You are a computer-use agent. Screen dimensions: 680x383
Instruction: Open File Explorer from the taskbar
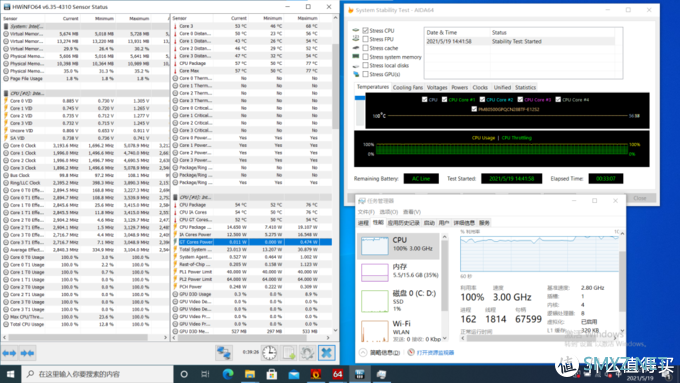[250, 374]
